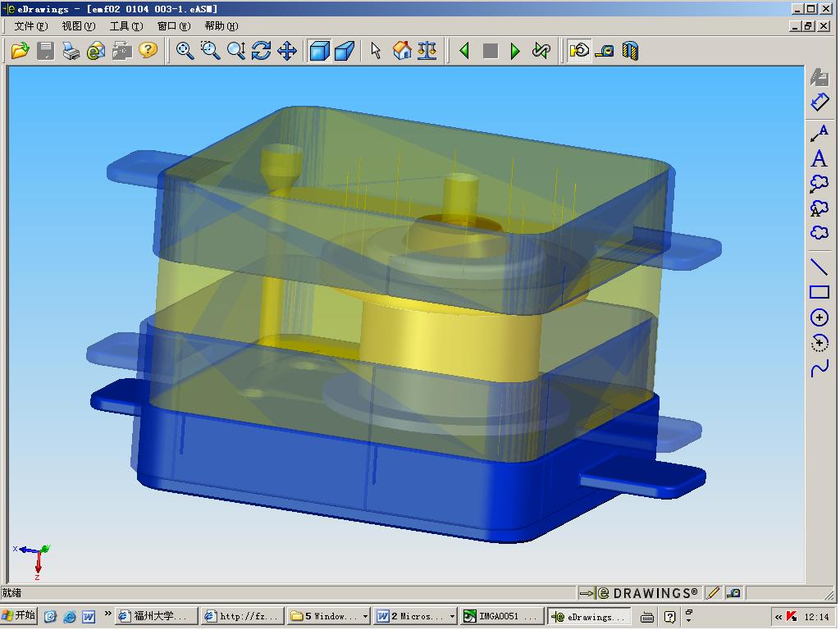Toggle the Perspective view button
The height and width of the screenshot is (630, 840).
pyautogui.click(x=345, y=51)
